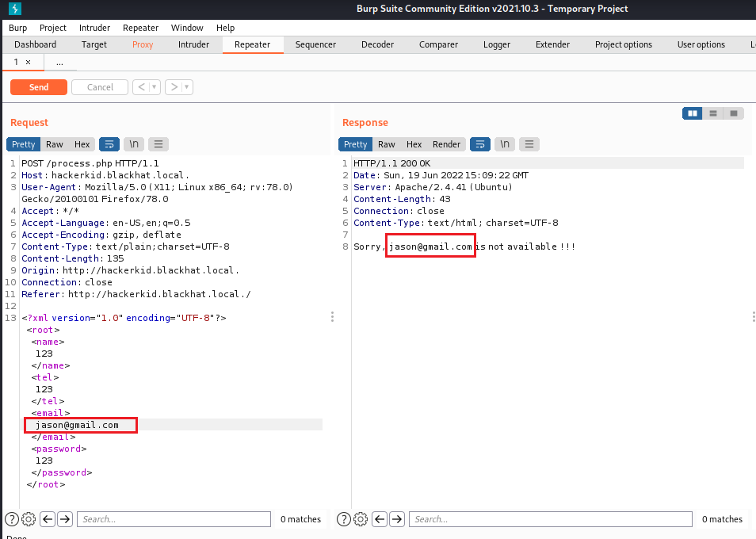Switch to the Intruder tool tab

(193, 45)
